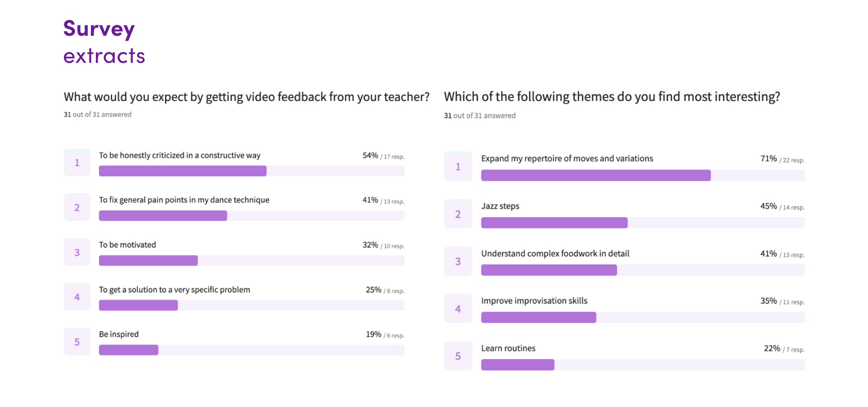868x407 pixels.
Task: Select the number 5 badge next to 'Learn routines'
Action: coord(458,356)
